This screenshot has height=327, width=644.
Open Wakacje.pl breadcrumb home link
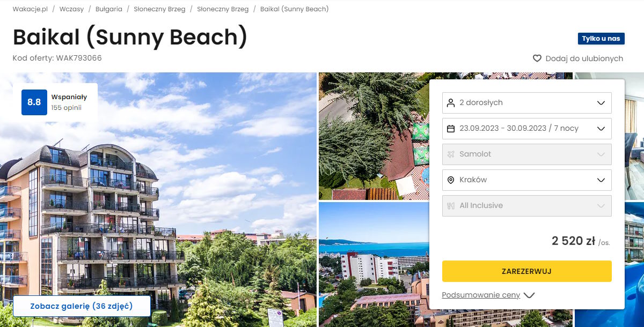[30, 9]
